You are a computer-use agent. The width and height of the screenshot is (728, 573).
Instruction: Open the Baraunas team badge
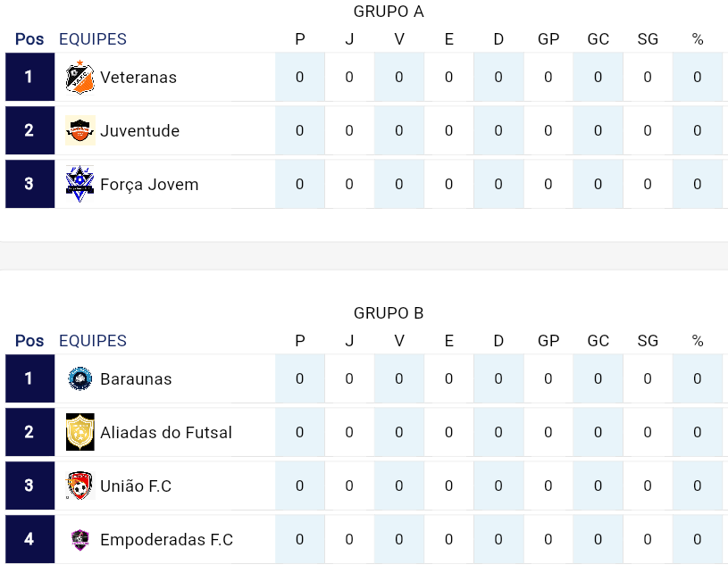[80, 378]
